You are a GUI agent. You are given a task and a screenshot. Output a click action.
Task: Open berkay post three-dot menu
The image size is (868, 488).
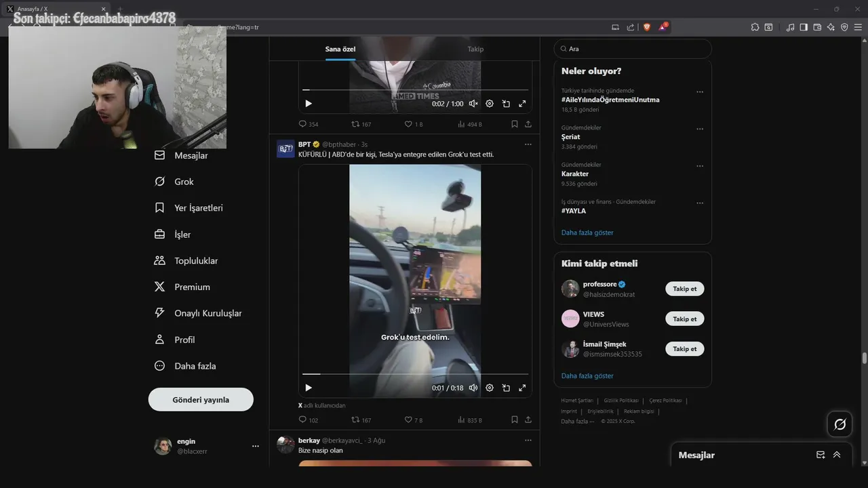coord(528,440)
